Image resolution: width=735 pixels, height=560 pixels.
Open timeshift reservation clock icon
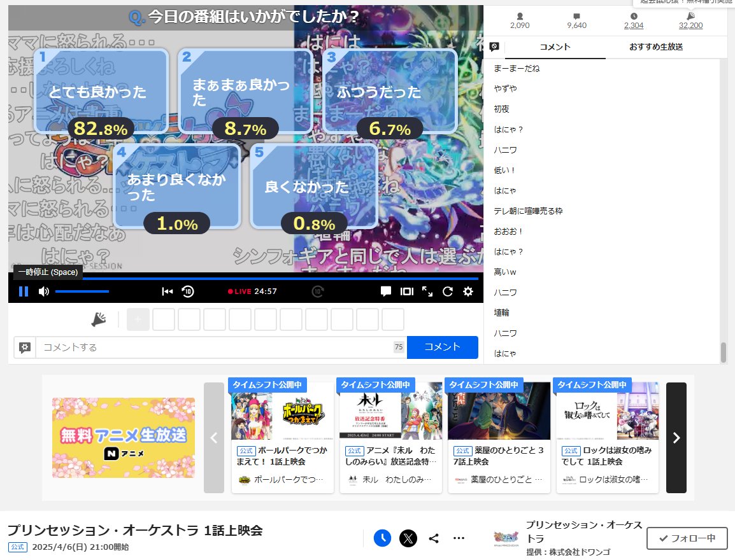pyautogui.click(x=383, y=538)
